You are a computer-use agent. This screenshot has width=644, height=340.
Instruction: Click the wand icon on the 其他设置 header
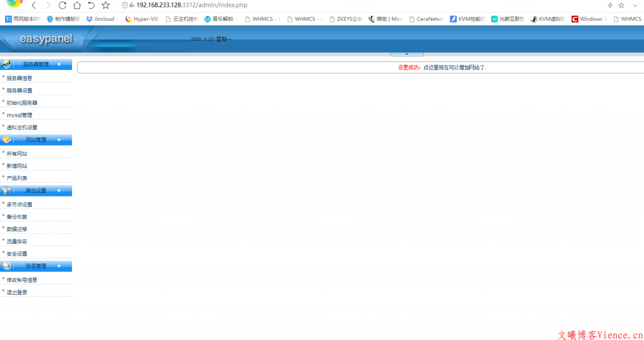pos(7,190)
